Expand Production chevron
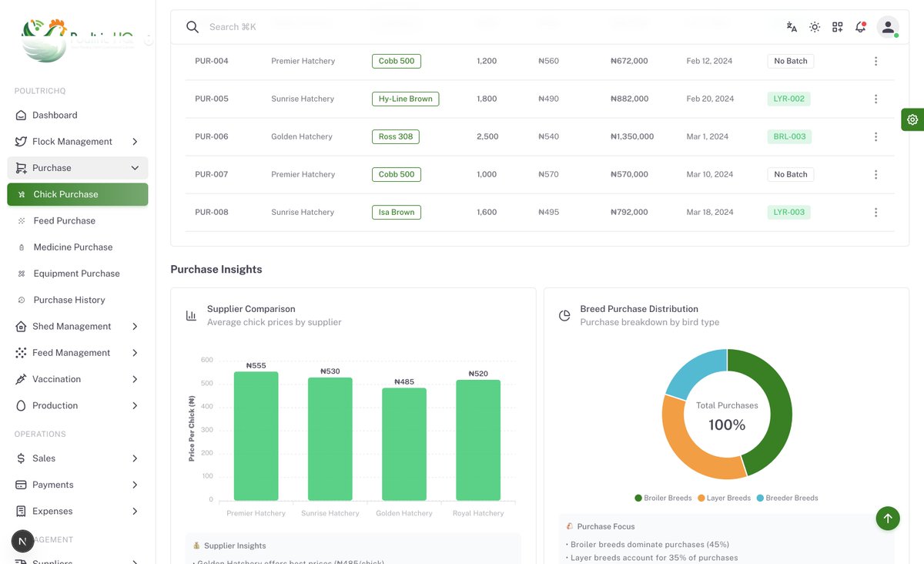Image resolution: width=924 pixels, height=564 pixels. tap(135, 405)
